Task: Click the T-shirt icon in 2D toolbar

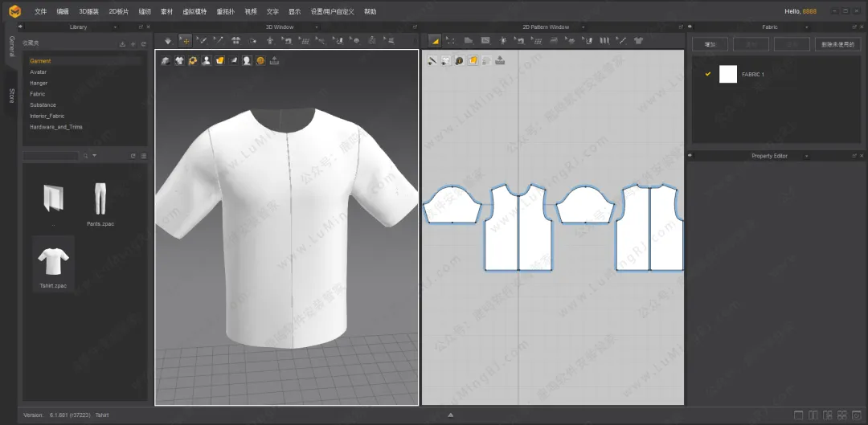Action: pyautogui.click(x=638, y=40)
